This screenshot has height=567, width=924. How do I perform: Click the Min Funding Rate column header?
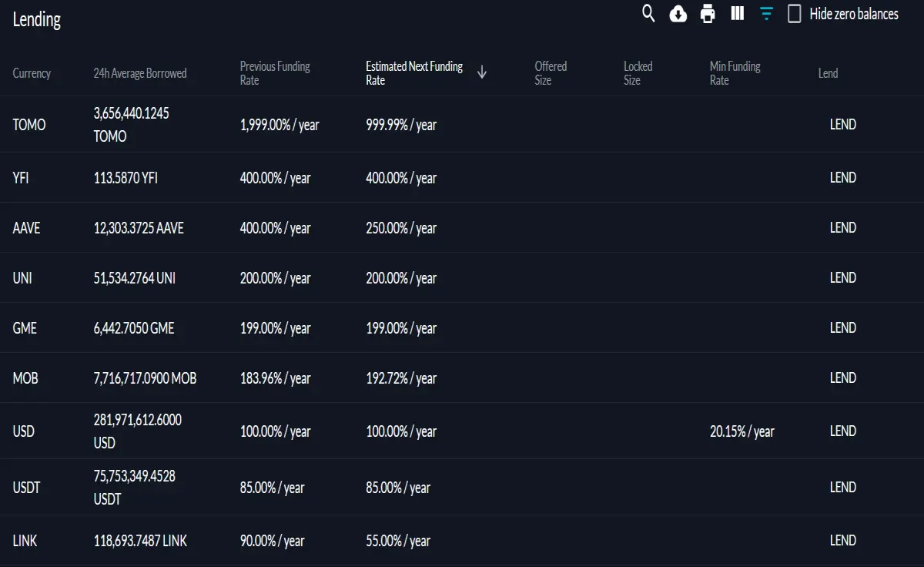point(735,73)
